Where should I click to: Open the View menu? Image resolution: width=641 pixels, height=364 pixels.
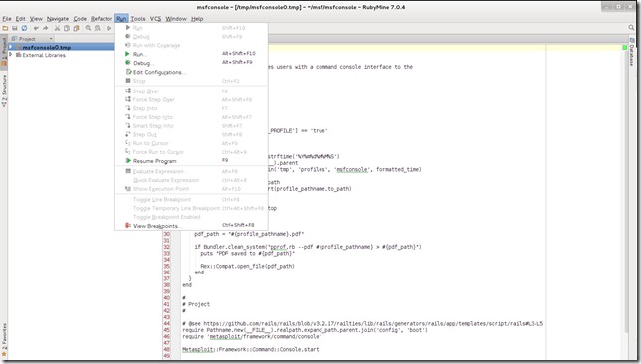(x=36, y=19)
